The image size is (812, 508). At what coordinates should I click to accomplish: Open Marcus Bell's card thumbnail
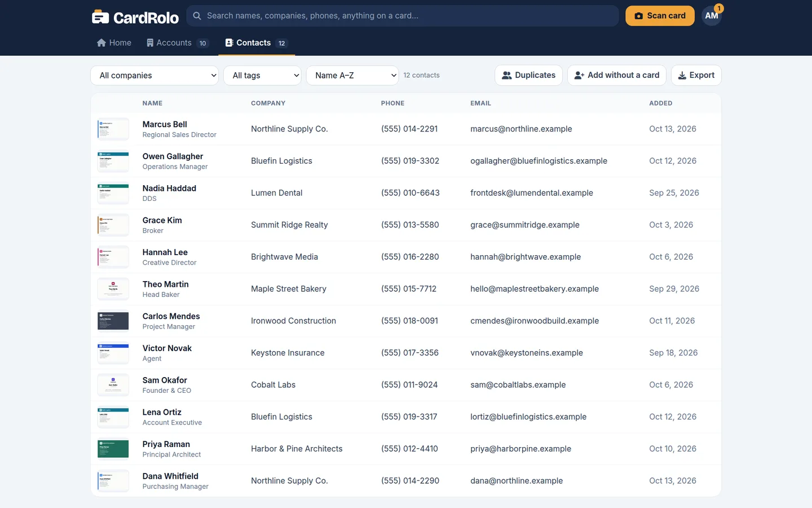tap(113, 129)
